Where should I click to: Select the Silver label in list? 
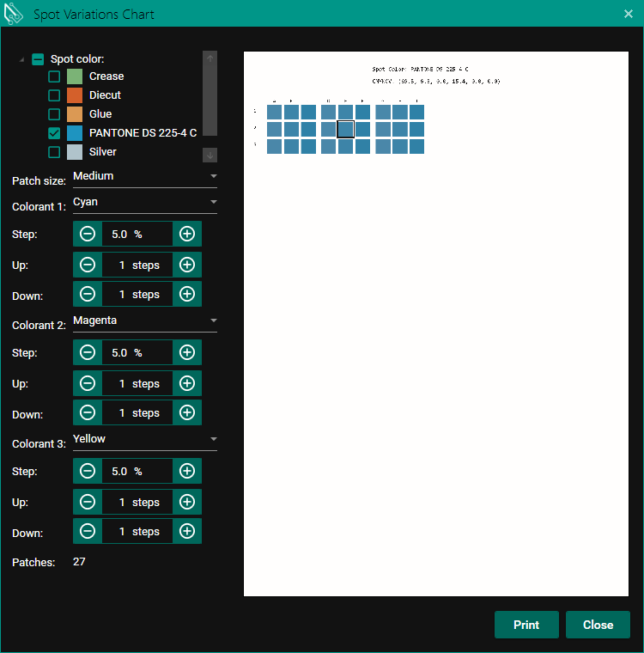pyautogui.click(x=103, y=152)
